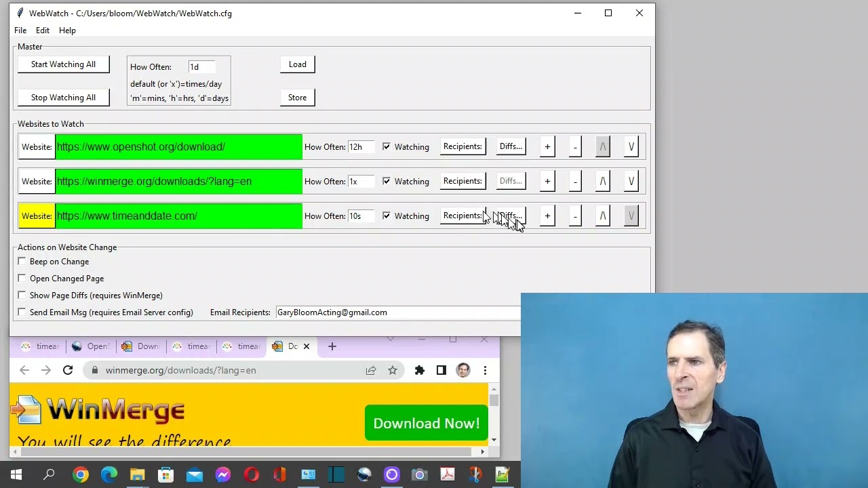Open Recipients for winmerge.org row

tap(462, 181)
